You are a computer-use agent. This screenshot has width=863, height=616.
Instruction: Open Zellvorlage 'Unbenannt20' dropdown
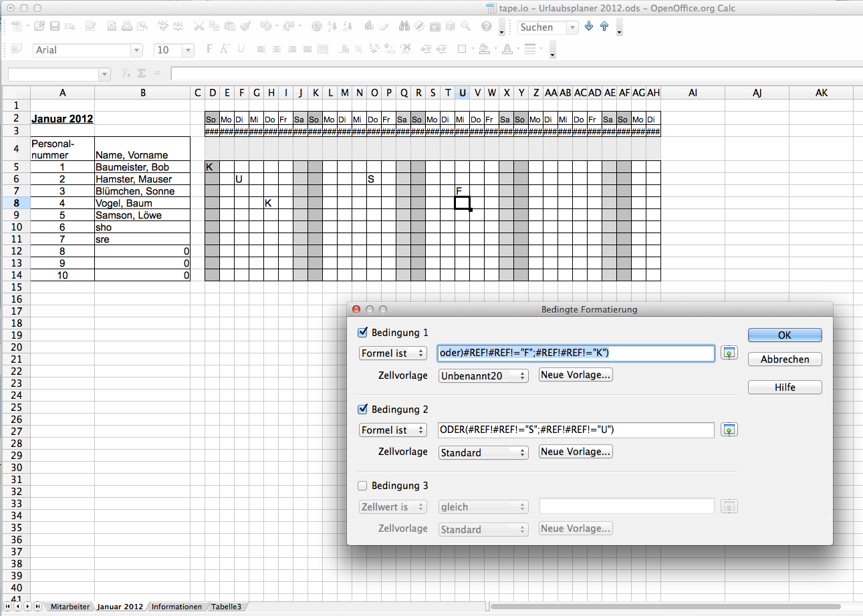(x=483, y=375)
